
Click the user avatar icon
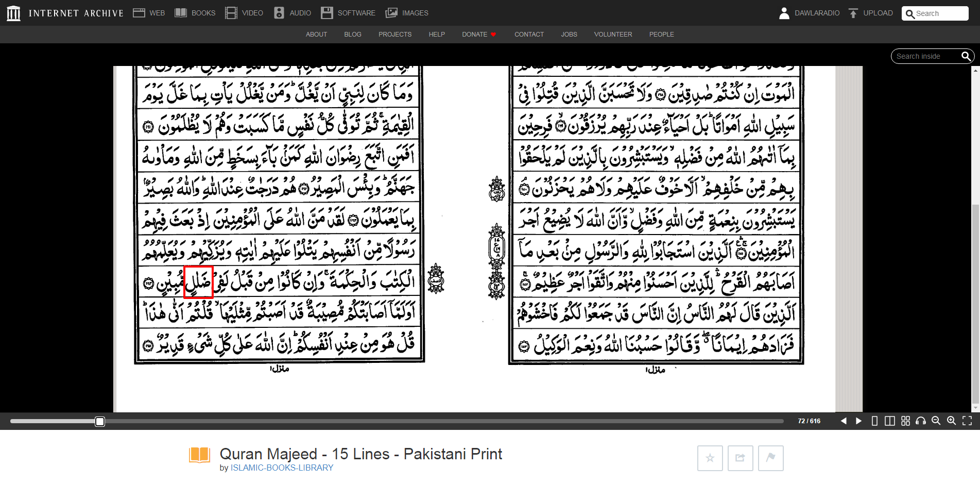[784, 13]
